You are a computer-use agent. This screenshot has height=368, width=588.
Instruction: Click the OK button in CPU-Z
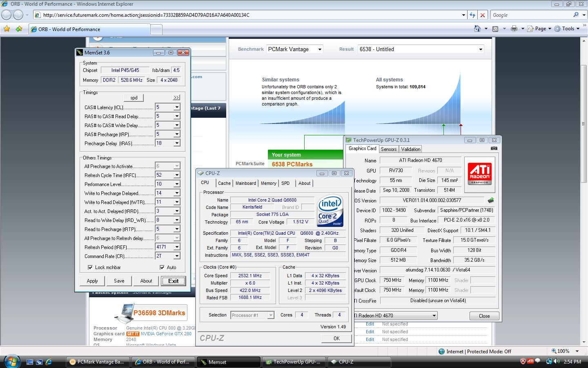coord(336,338)
